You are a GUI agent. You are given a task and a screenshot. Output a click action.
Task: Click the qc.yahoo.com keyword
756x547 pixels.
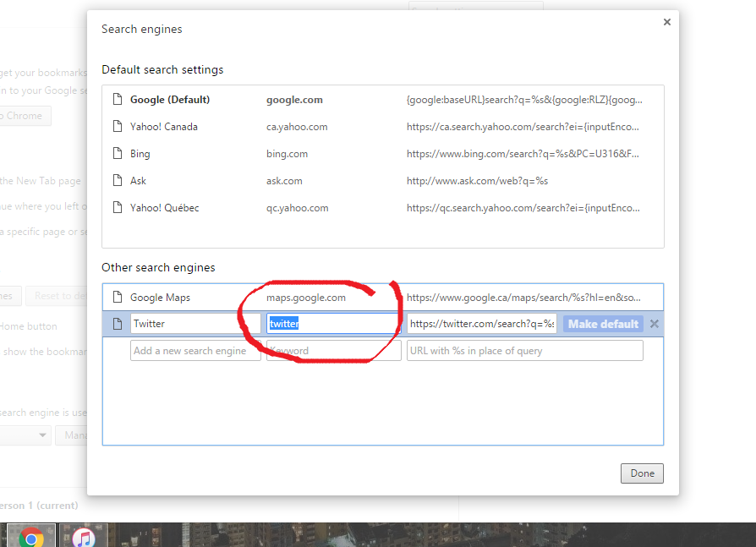click(x=298, y=208)
